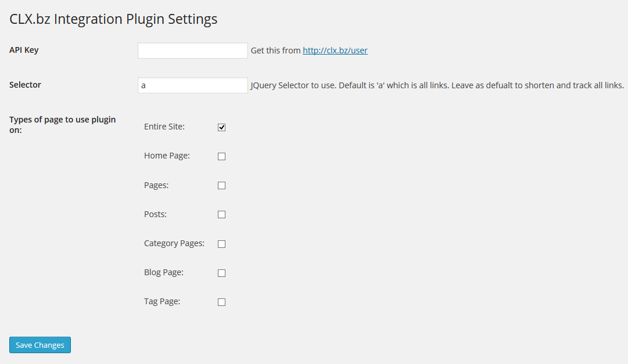
Task: Check the Tag Page checkbox
Action: coord(221,302)
